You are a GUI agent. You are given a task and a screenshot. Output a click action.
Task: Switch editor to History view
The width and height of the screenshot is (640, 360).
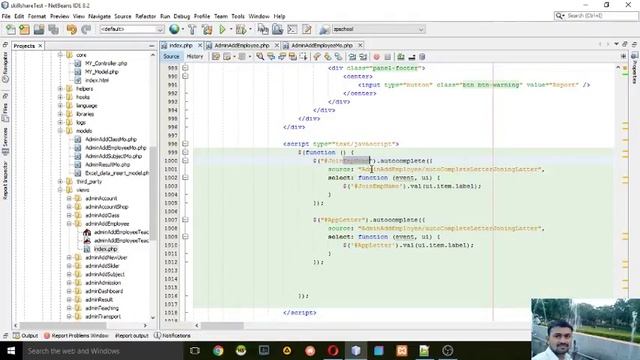[195, 57]
